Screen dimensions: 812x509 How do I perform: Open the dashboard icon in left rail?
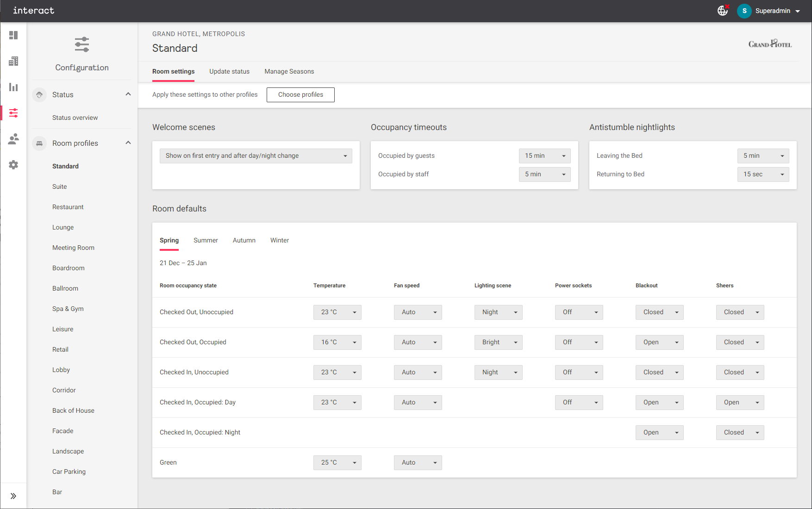(13, 35)
